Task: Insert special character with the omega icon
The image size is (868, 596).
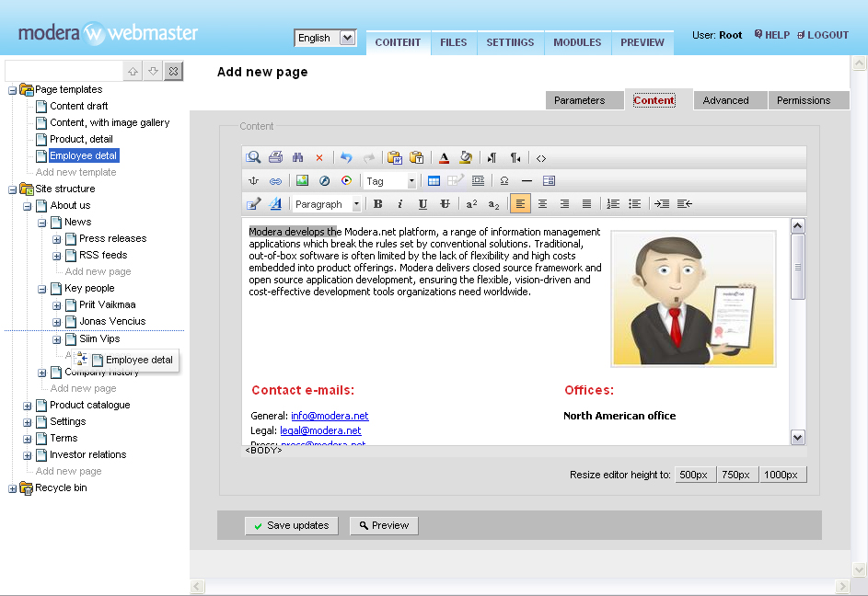Action: pos(504,180)
